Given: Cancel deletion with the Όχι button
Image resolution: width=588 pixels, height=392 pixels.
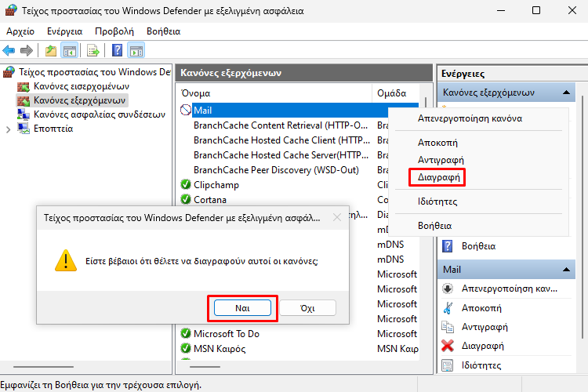Looking at the screenshot, I should 307,308.
